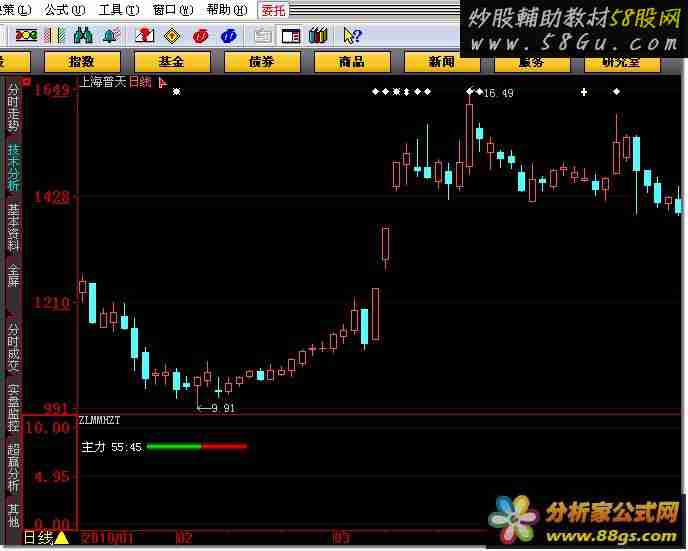Click the 指数 category button
Viewport: 688px width, 551px height.
82,61
